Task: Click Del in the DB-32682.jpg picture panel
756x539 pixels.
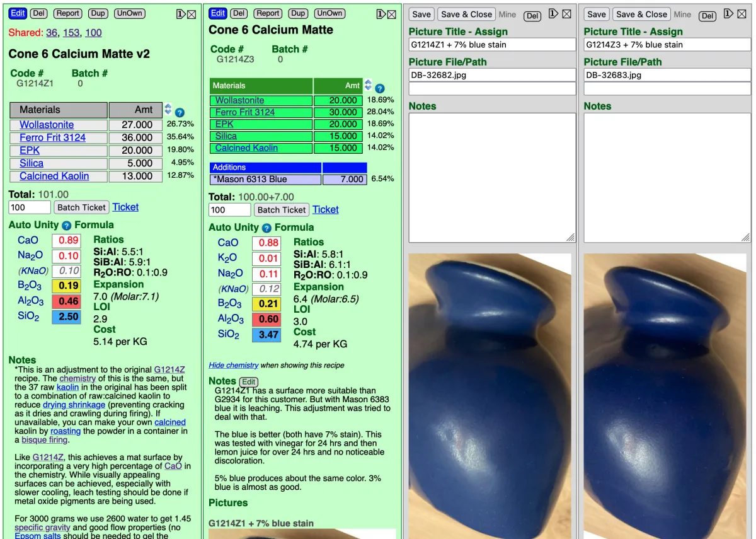Action: tap(532, 16)
